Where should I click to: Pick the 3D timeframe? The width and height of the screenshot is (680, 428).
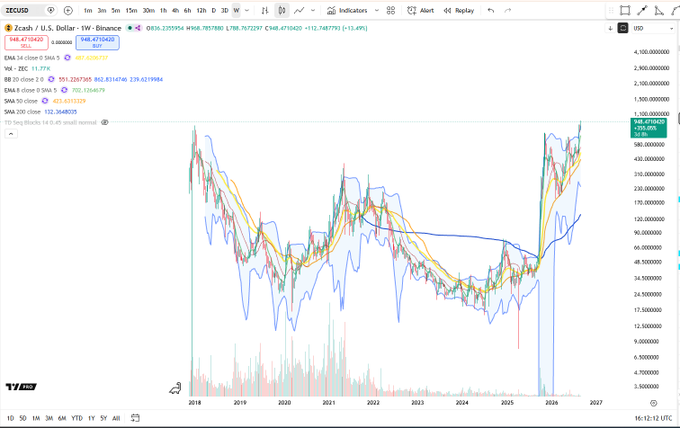[225, 10]
